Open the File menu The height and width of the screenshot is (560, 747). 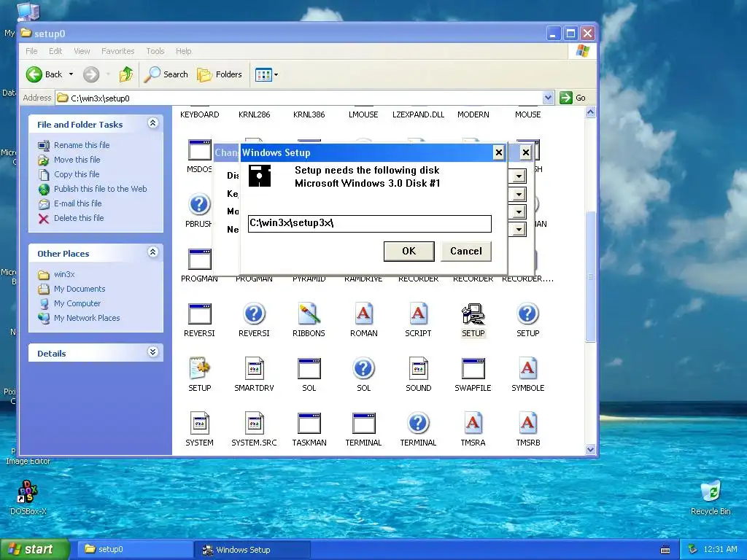point(31,51)
